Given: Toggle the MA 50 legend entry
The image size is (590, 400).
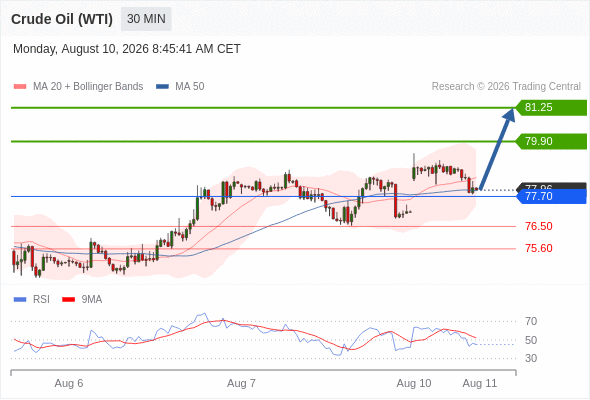Looking at the screenshot, I should tap(180, 87).
